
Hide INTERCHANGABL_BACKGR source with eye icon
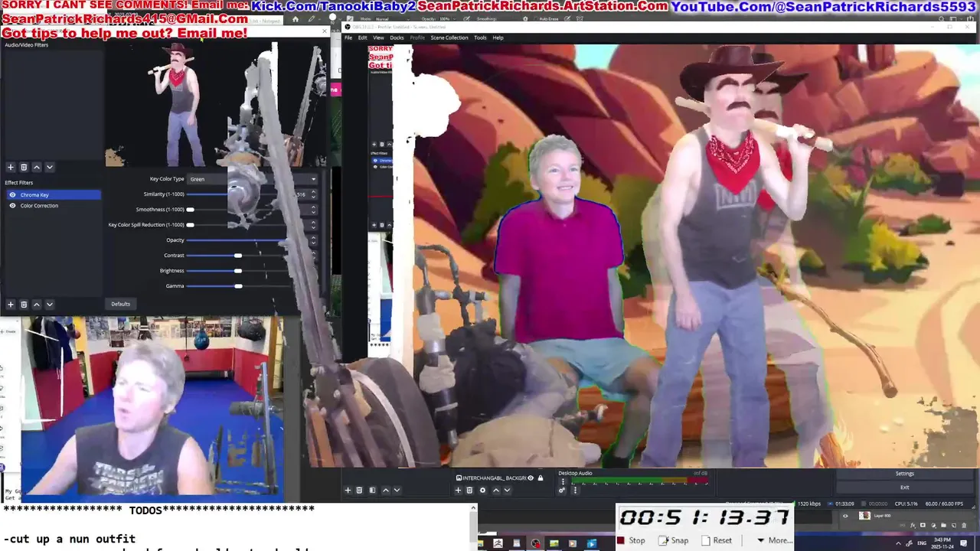click(531, 478)
